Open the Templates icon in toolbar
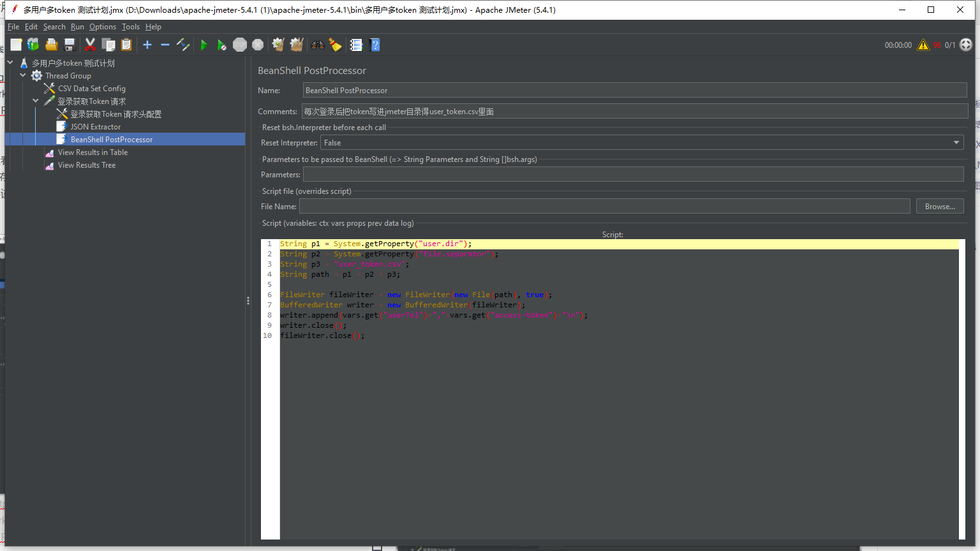980x551 pixels. click(33, 45)
